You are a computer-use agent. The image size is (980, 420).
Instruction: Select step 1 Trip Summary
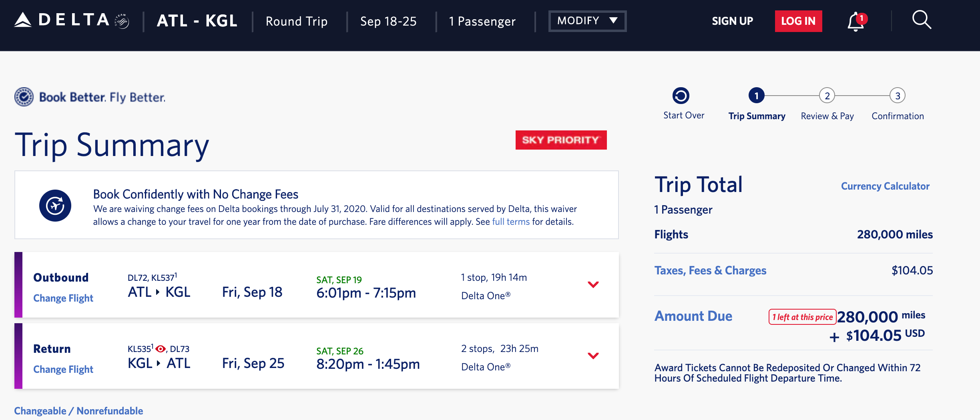pos(756,96)
